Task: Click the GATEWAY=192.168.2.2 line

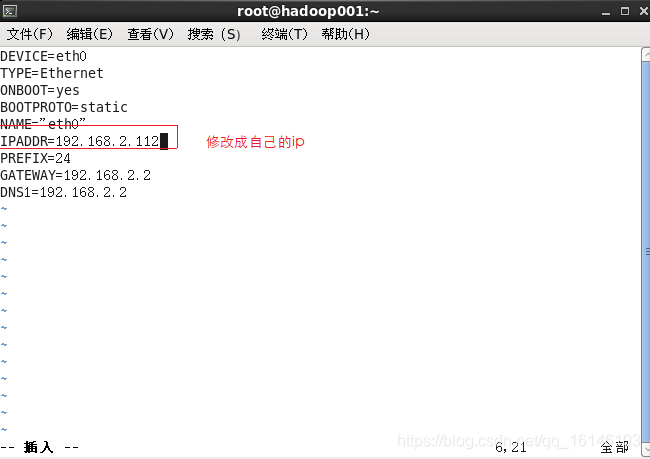Action: (75, 175)
